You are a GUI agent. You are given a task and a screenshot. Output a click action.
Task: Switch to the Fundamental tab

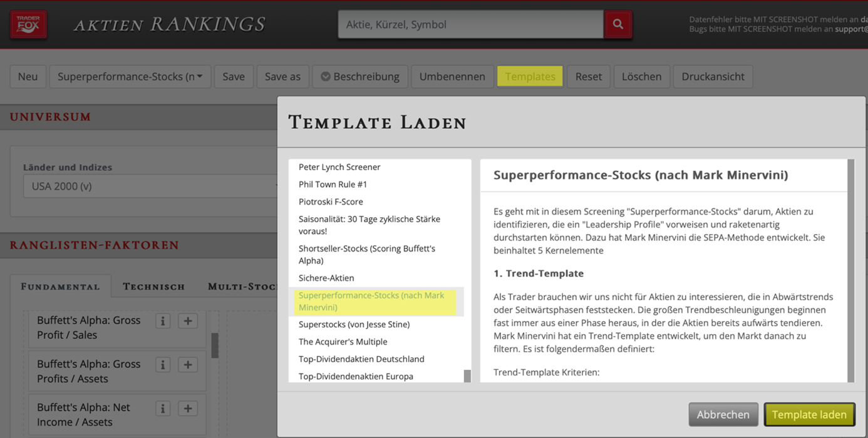60,287
